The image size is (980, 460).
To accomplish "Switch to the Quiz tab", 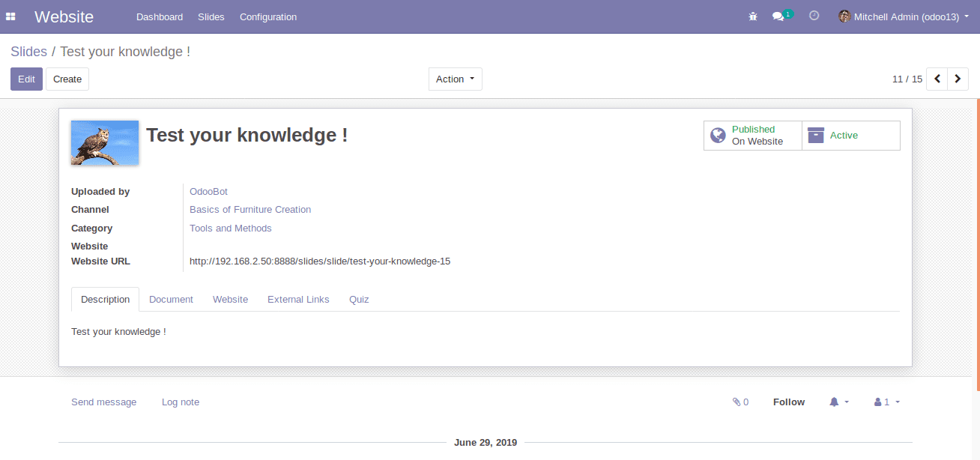I will click(x=359, y=299).
